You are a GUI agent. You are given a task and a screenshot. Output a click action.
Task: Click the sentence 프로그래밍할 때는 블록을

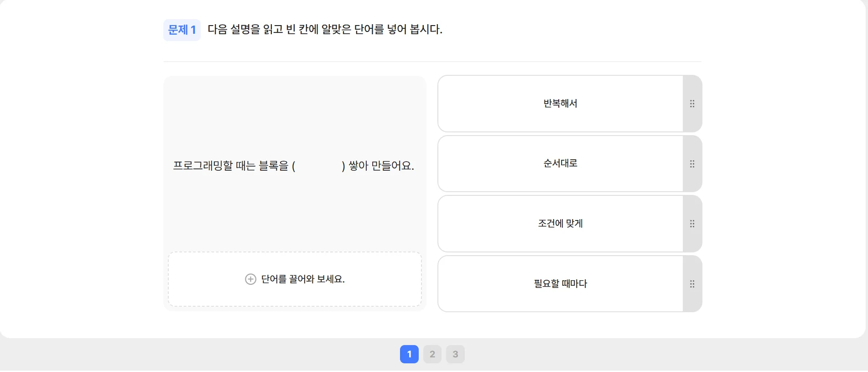tap(231, 166)
